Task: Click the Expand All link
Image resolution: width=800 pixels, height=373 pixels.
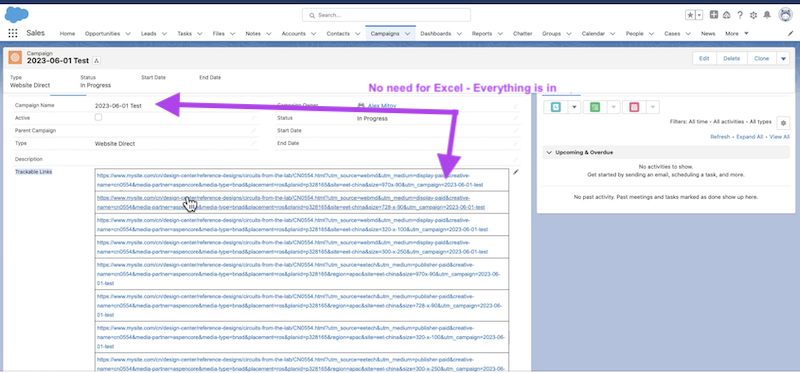Action: coord(749,137)
